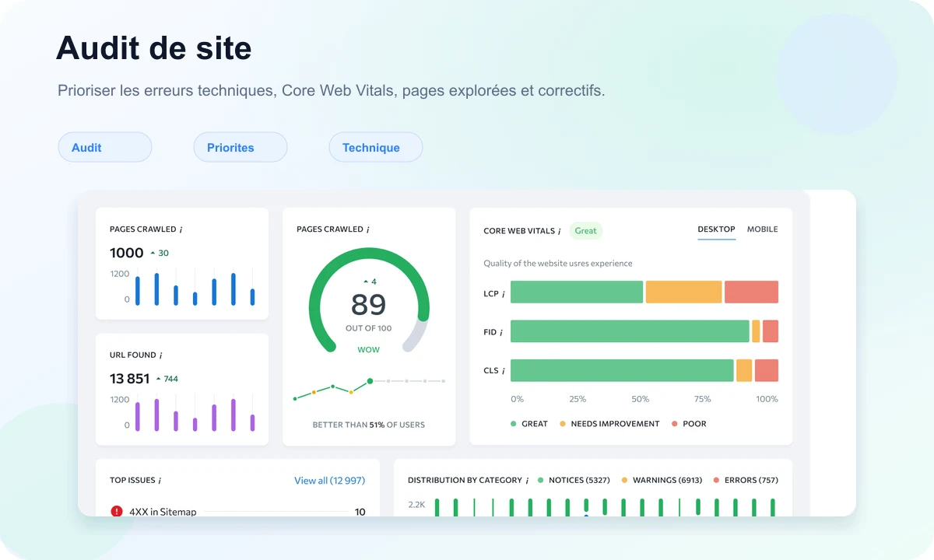Click the 13 851 URL found value
Screen dimensions: 934x560
(x=129, y=379)
